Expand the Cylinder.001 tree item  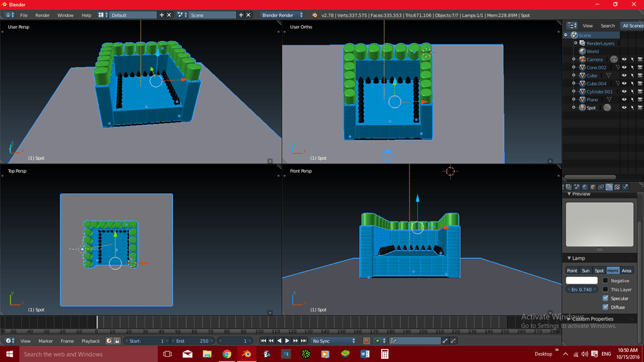(574, 92)
